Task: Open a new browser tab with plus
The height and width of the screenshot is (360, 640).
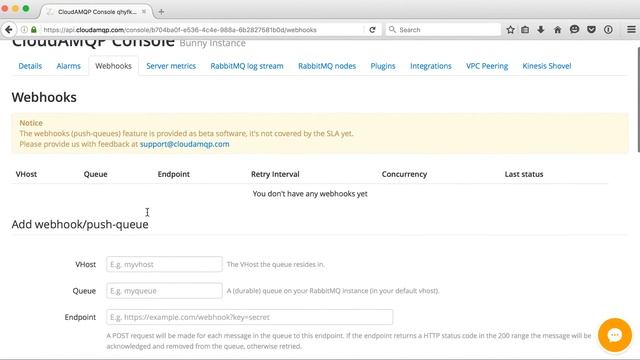Action: click(x=161, y=12)
